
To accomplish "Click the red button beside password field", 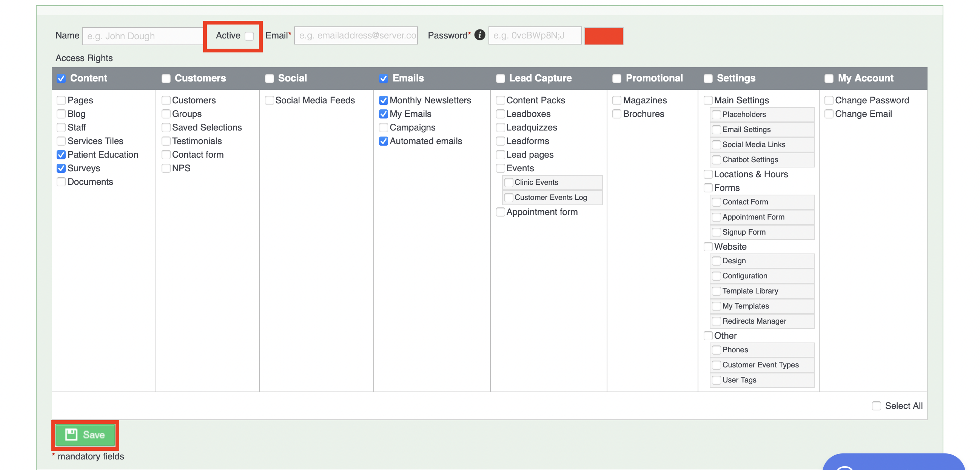I will pyautogui.click(x=603, y=36).
